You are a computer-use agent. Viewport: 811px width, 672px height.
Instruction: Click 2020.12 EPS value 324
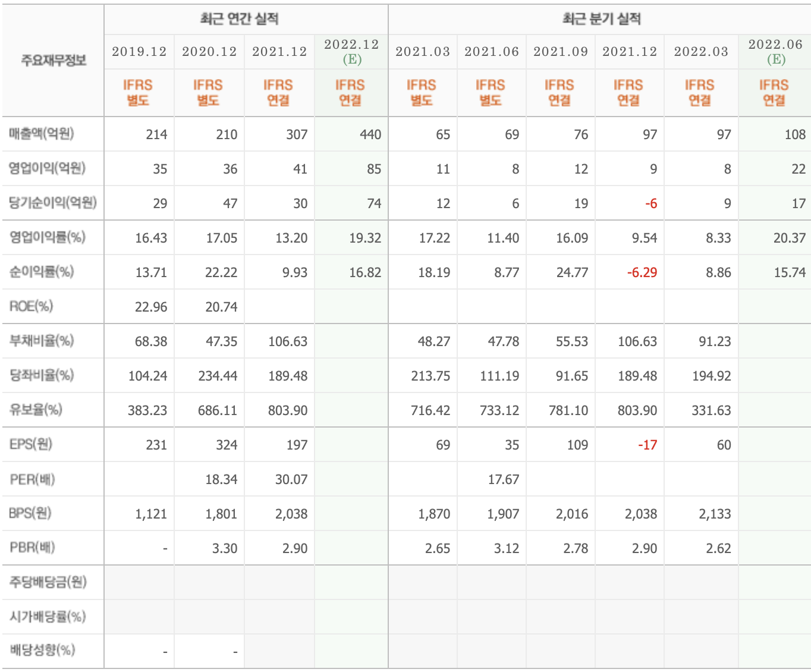click(227, 445)
